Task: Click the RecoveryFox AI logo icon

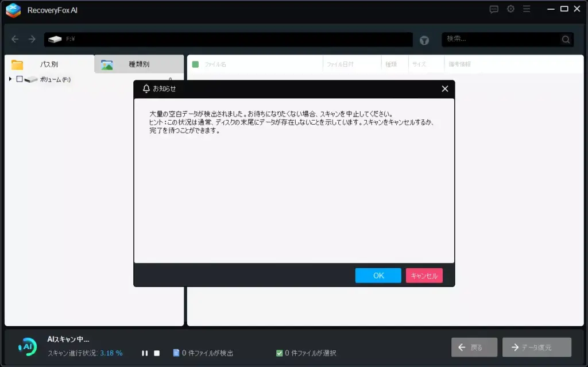Action: point(14,10)
